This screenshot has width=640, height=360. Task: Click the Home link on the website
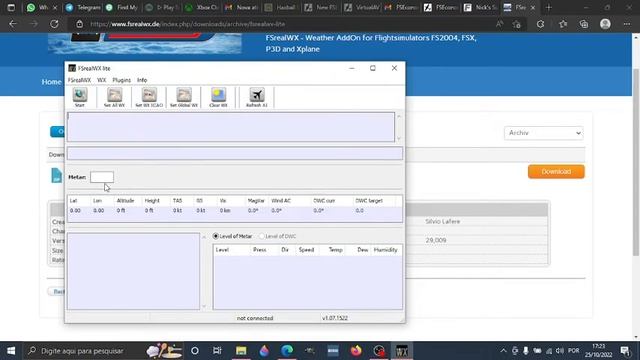click(51, 82)
